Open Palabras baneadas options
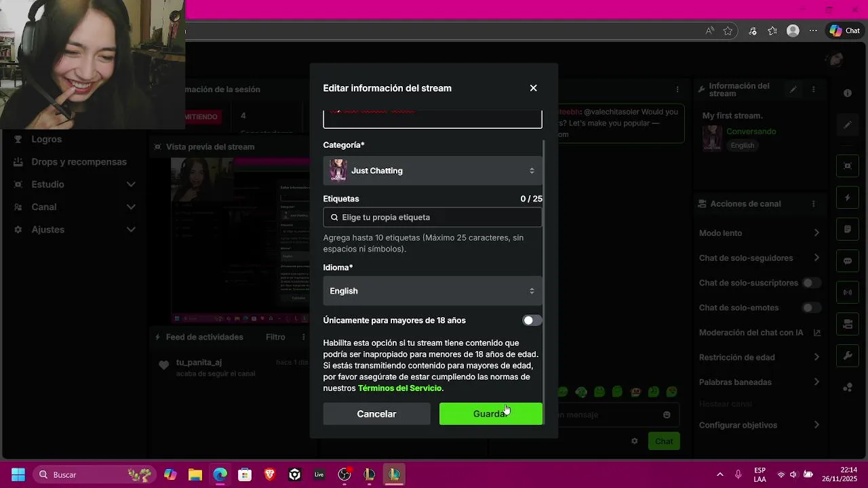868x488 pixels. click(x=759, y=382)
